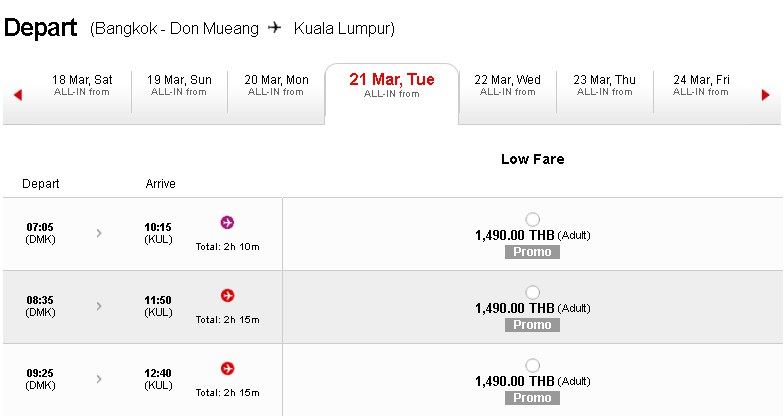The image size is (784, 416).
Task: Click the Promo badge on 07:05 flight
Action: point(532,252)
